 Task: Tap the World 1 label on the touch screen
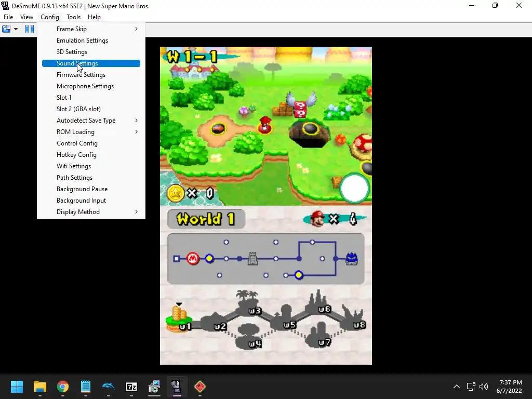click(x=206, y=219)
